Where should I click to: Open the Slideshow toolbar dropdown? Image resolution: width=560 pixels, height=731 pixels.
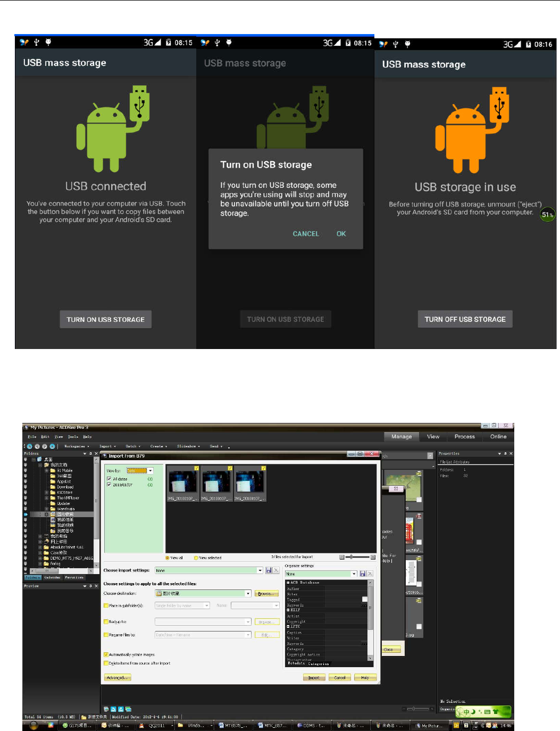point(188,446)
